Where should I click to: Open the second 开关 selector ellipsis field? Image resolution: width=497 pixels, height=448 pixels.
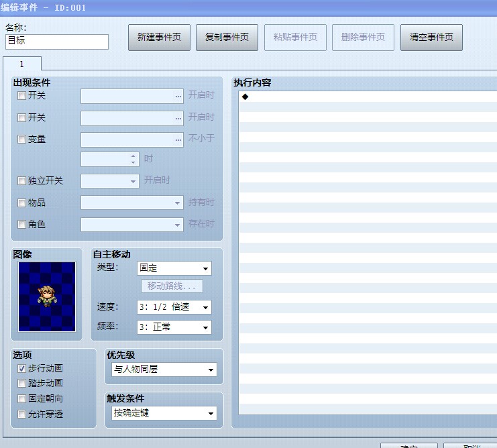pyautogui.click(x=132, y=118)
